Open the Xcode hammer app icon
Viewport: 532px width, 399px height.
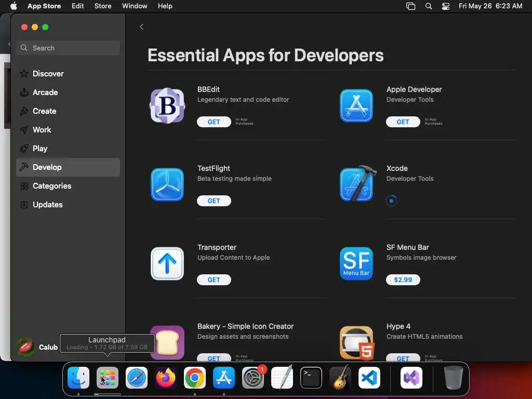point(358,184)
